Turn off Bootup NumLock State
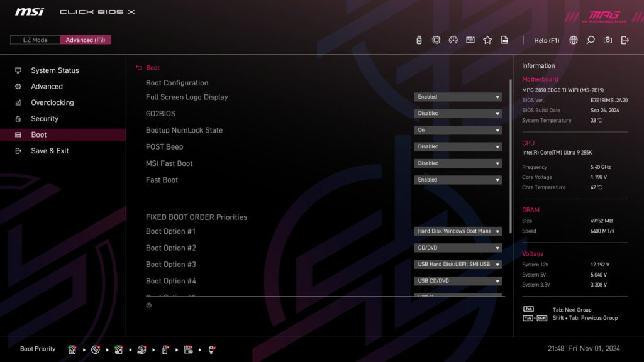Viewport: 644px width, 362px height. click(457, 129)
